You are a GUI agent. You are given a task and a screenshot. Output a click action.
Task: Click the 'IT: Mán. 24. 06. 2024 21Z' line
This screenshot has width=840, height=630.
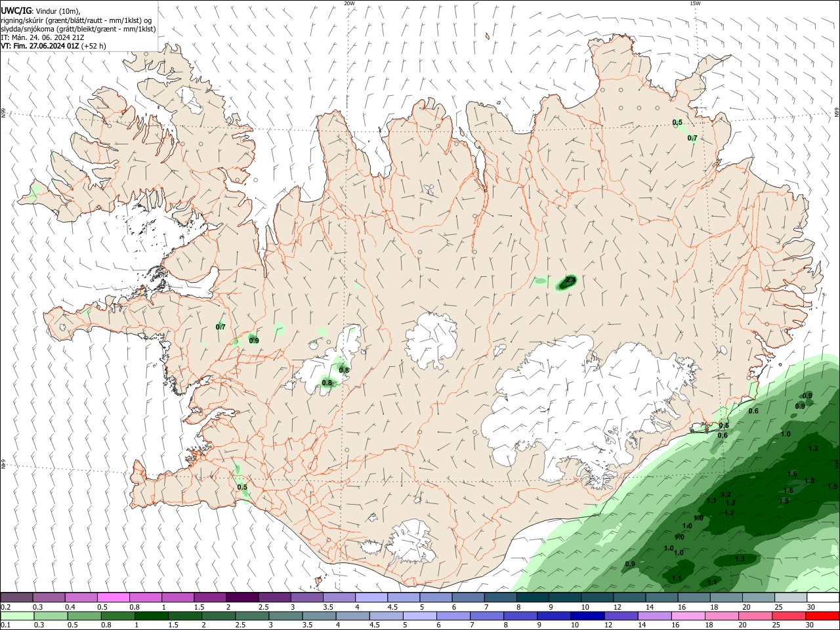(43, 37)
